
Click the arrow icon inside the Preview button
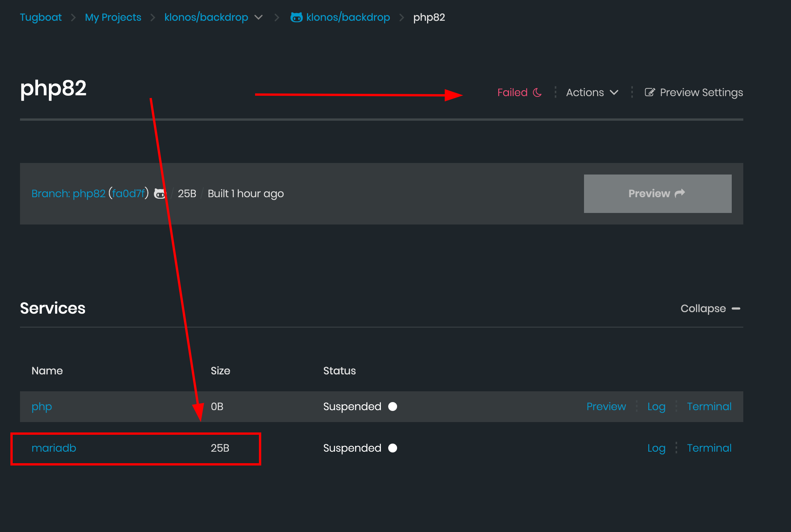(680, 193)
